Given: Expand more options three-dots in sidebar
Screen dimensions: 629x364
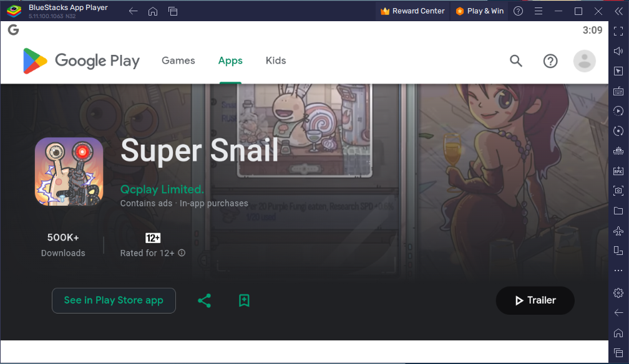Looking at the screenshot, I should 618,271.
